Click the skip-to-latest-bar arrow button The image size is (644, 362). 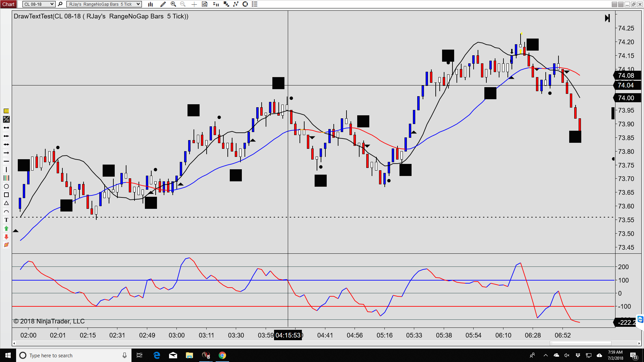click(607, 18)
